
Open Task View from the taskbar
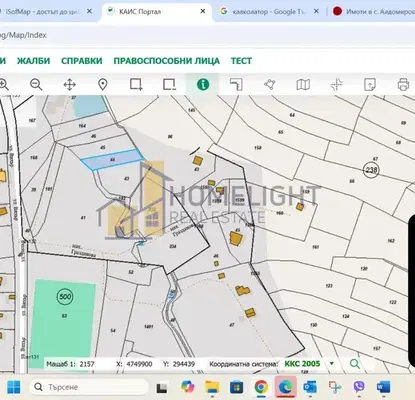click(162, 387)
